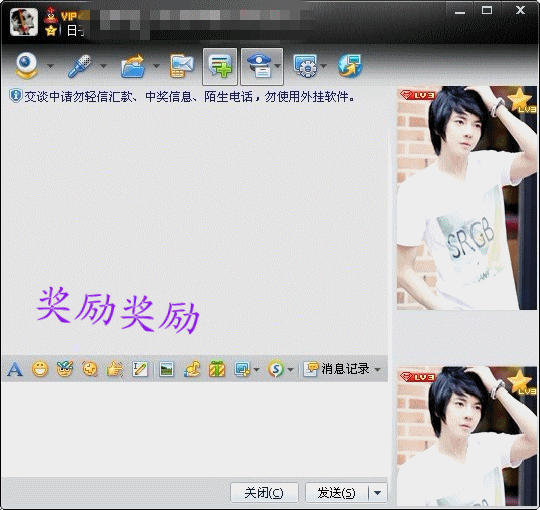
Task: Click the contact's QQ show image at top
Action: pyautogui.click(x=467, y=198)
